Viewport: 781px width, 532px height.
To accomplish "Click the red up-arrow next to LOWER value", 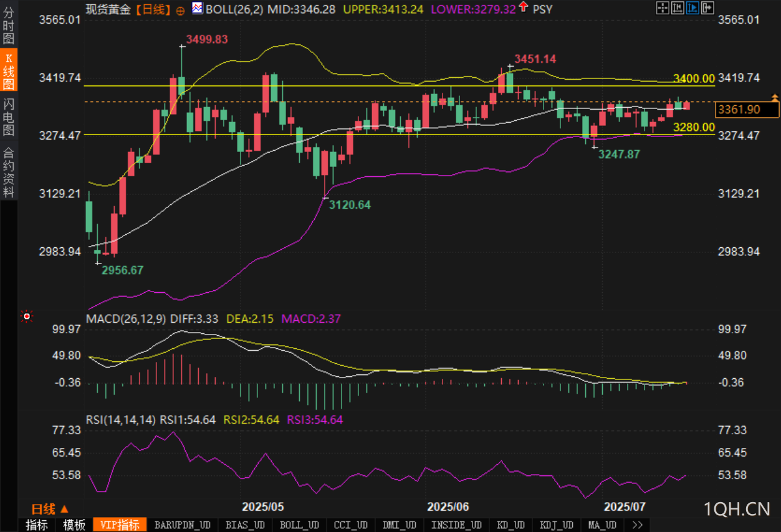I will (523, 7).
